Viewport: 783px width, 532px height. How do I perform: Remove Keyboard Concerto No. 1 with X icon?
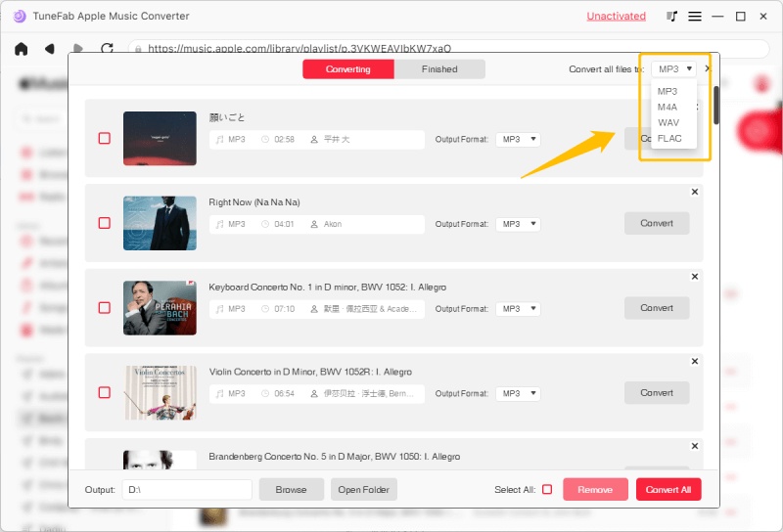point(695,277)
